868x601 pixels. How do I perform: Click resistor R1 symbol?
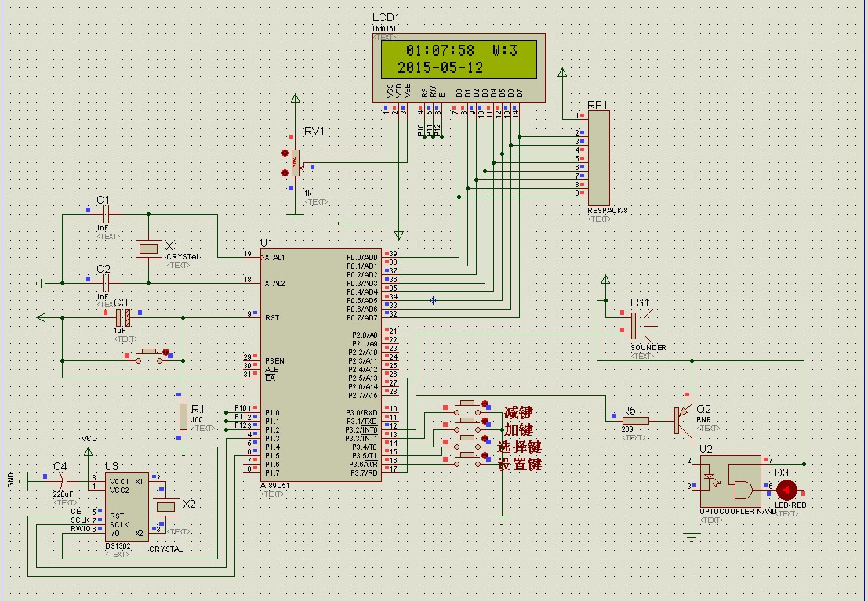[x=183, y=417]
